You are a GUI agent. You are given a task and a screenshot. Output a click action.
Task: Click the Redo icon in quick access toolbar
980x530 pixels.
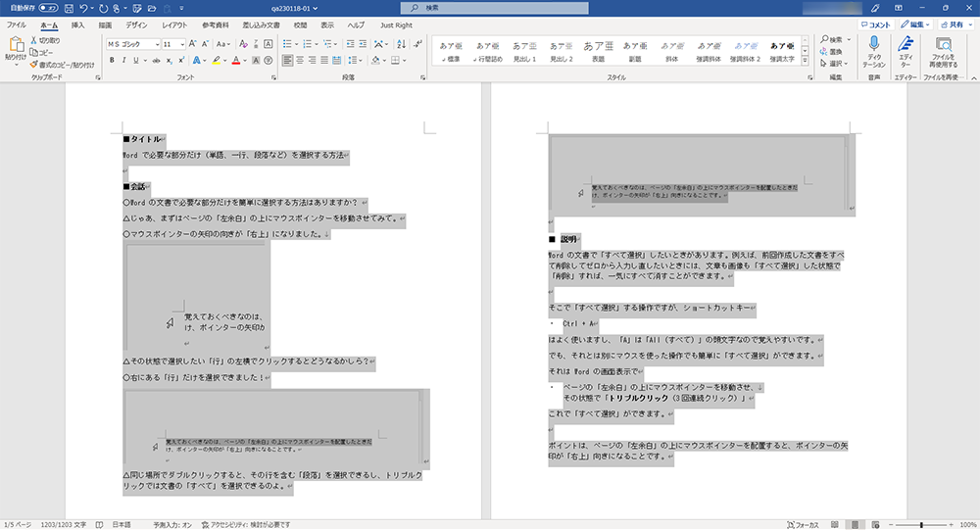103,8
